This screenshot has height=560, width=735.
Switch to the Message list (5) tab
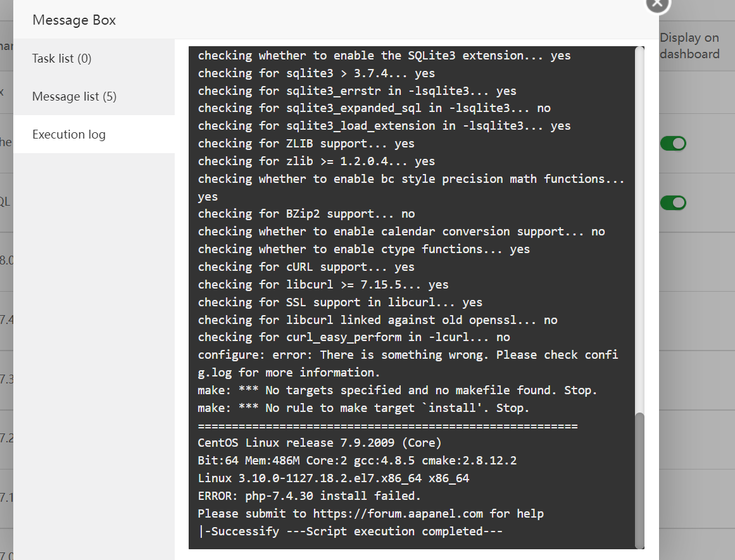click(74, 96)
